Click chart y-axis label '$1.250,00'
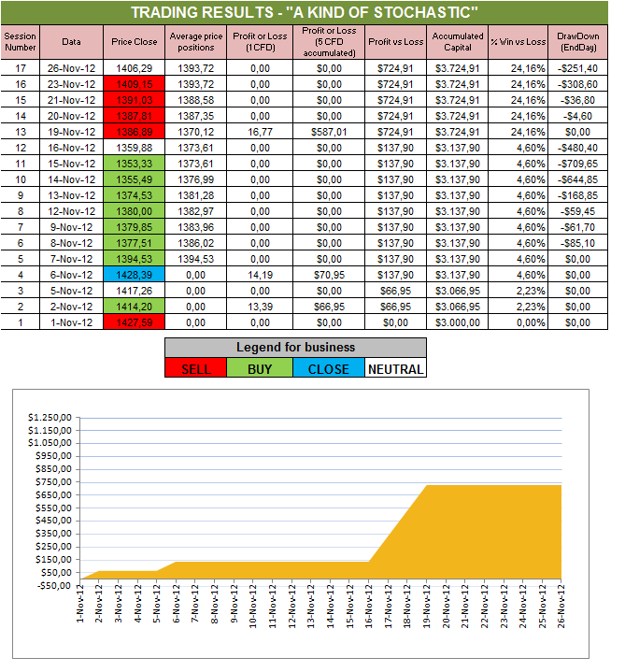This screenshot has height=672, width=625. (50, 417)
